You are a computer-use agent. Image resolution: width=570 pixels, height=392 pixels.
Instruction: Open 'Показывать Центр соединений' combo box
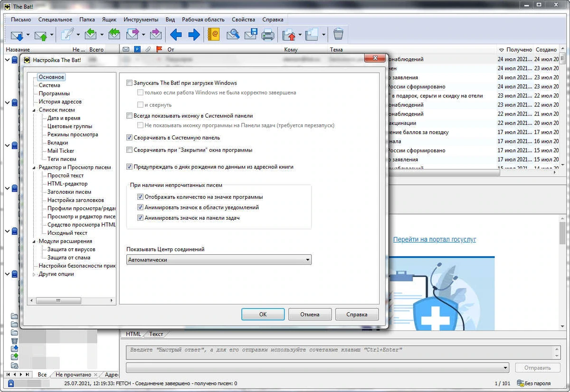point(219,260)
